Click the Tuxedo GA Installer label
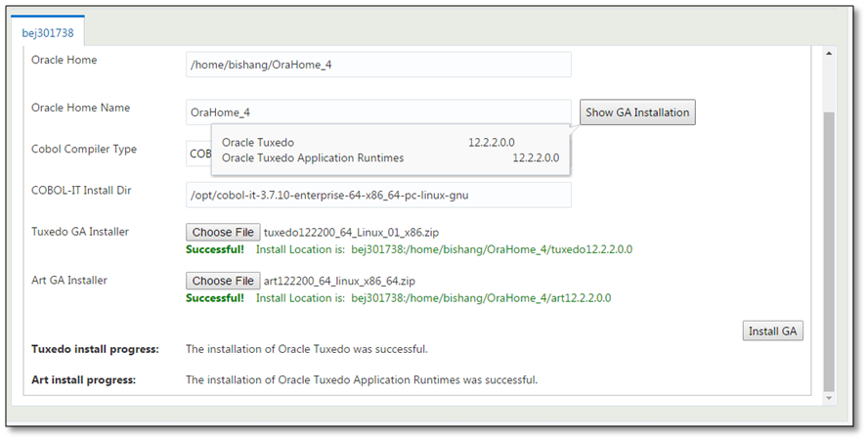 pos(80,232)
